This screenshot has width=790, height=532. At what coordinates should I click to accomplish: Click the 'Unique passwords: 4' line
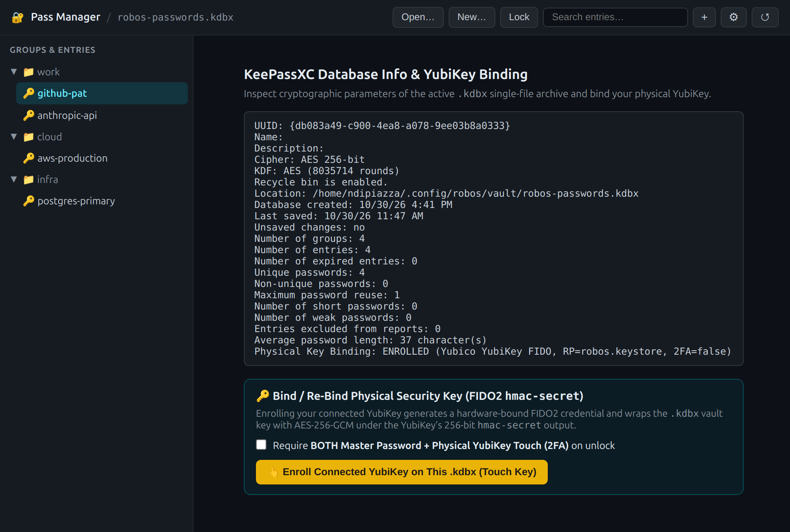(309, 272)
